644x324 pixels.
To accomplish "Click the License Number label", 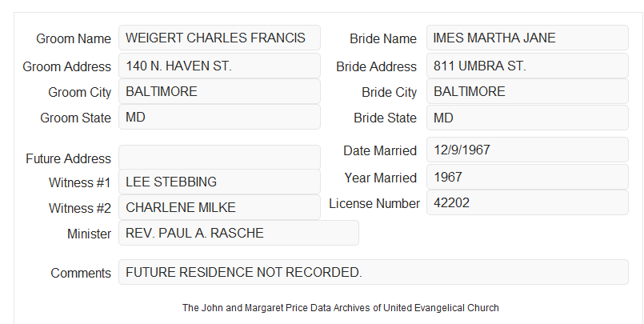I will tap(374, 204).
